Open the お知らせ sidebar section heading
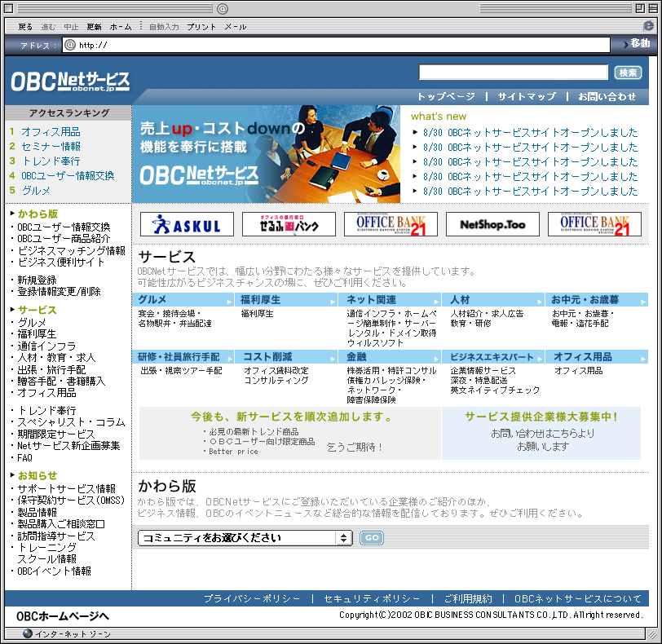This screenshot has height=644, width=662. (x=38, y=475)
